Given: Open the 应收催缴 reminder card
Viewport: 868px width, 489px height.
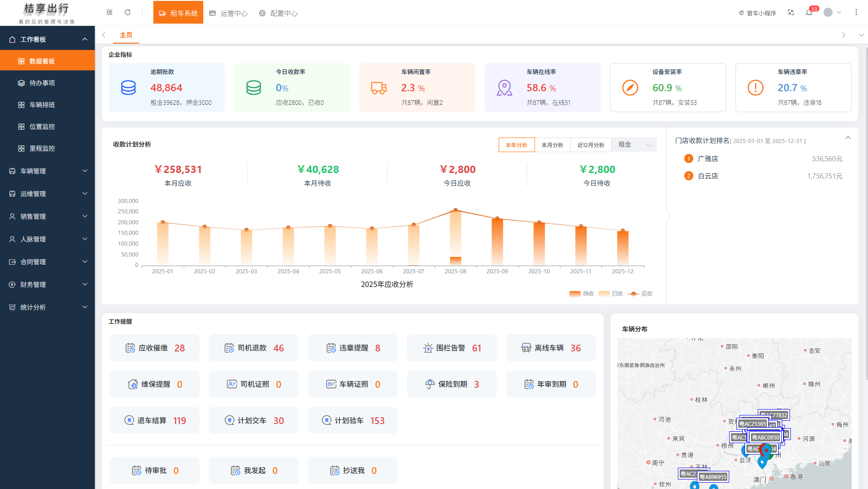Looking at the screenshot, I should click(x=155, y=348).
